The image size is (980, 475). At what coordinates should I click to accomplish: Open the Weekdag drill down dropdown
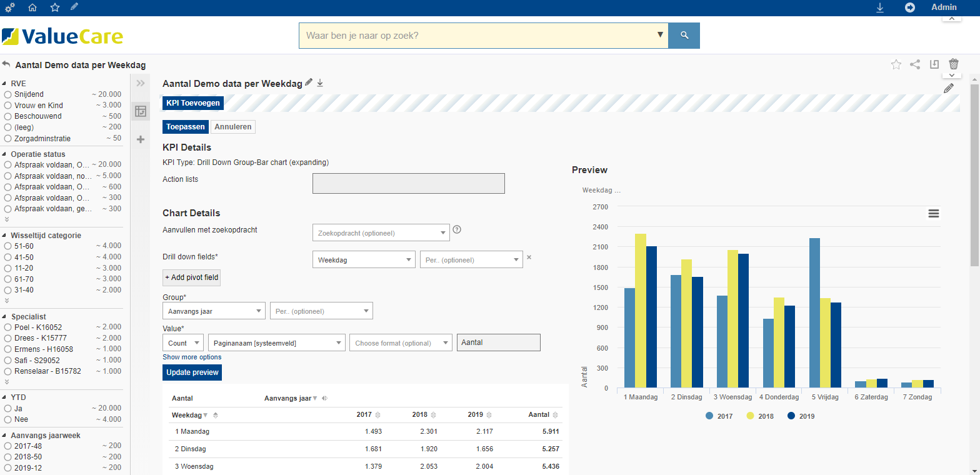pyautogui.click(x=363, y=259)
